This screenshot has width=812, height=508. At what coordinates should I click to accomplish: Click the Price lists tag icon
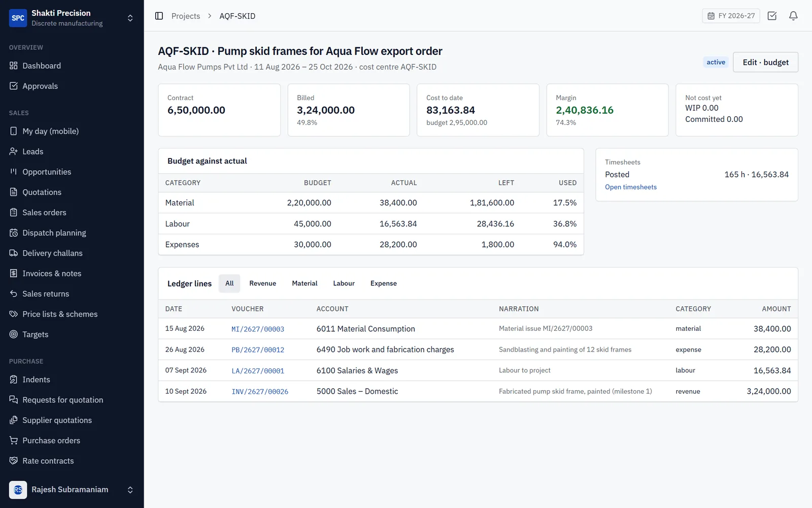point(14,314)
